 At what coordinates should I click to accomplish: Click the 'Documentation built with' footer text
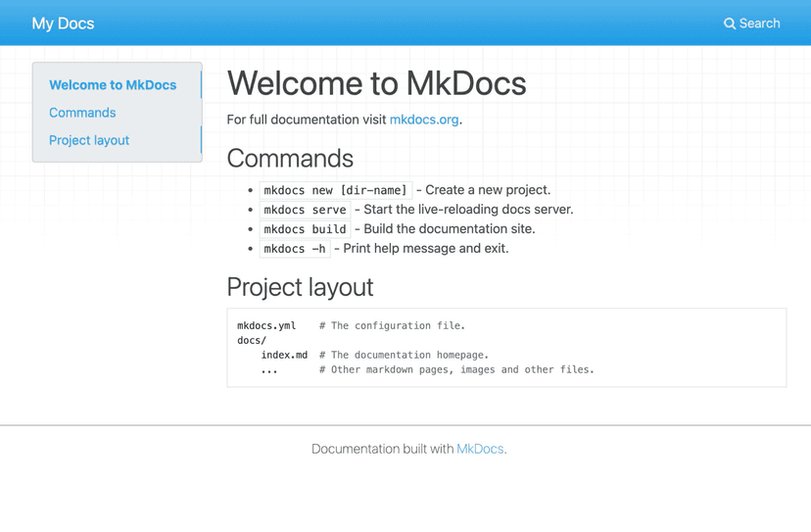coord(382,449)
